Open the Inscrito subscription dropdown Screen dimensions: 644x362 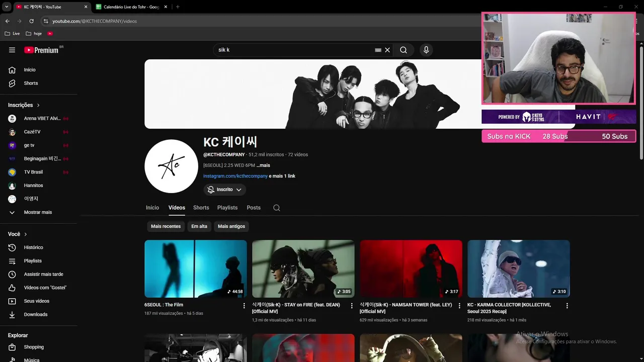(225, 190)
